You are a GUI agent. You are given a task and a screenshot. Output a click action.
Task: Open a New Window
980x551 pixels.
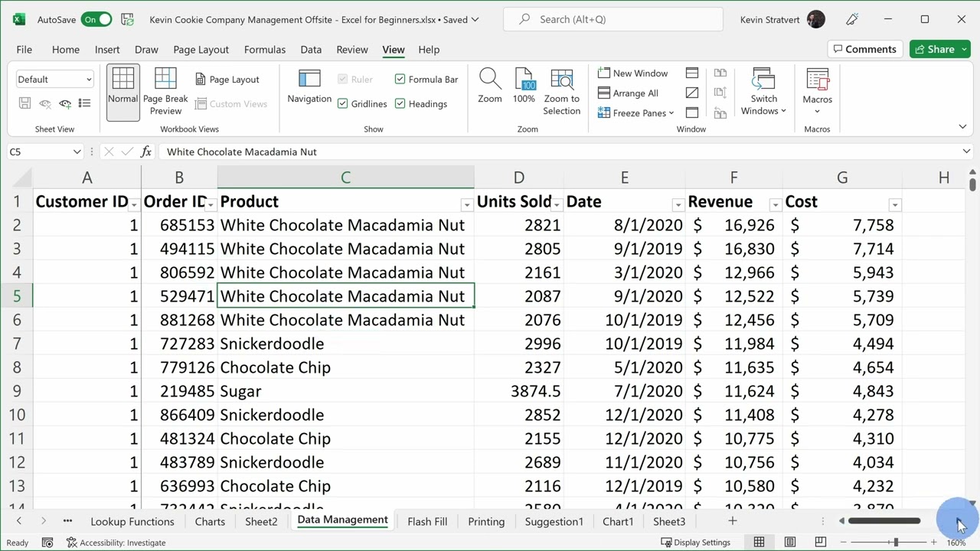(633, 73)
